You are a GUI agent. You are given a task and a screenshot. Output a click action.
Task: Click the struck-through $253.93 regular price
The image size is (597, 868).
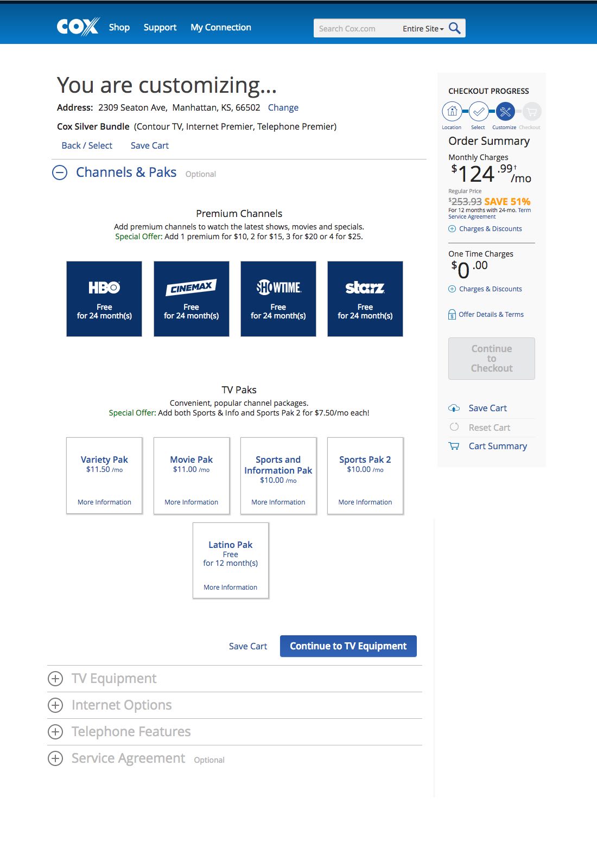coord(465,201)
